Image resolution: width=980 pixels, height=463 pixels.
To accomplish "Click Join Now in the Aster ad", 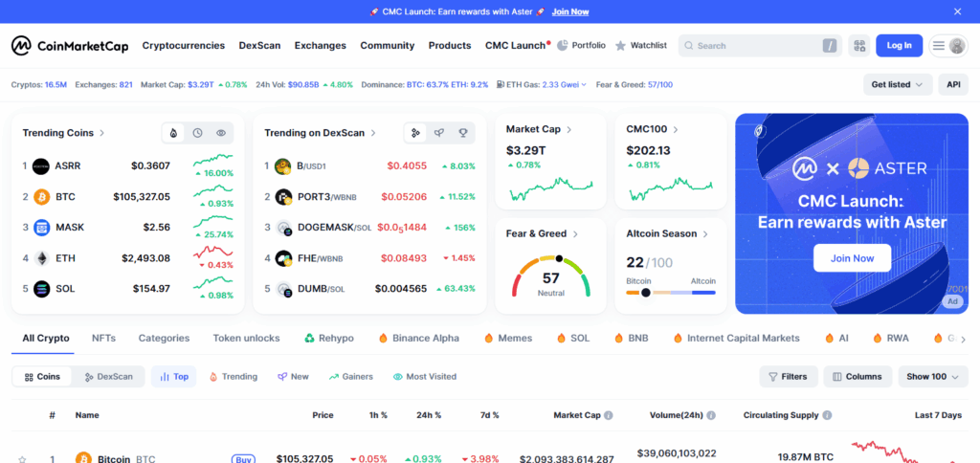I will [x=852, y=258].
